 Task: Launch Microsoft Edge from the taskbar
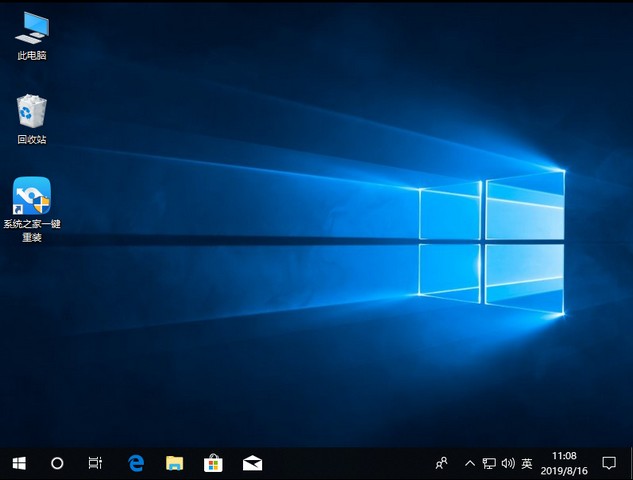pos(136,463)
